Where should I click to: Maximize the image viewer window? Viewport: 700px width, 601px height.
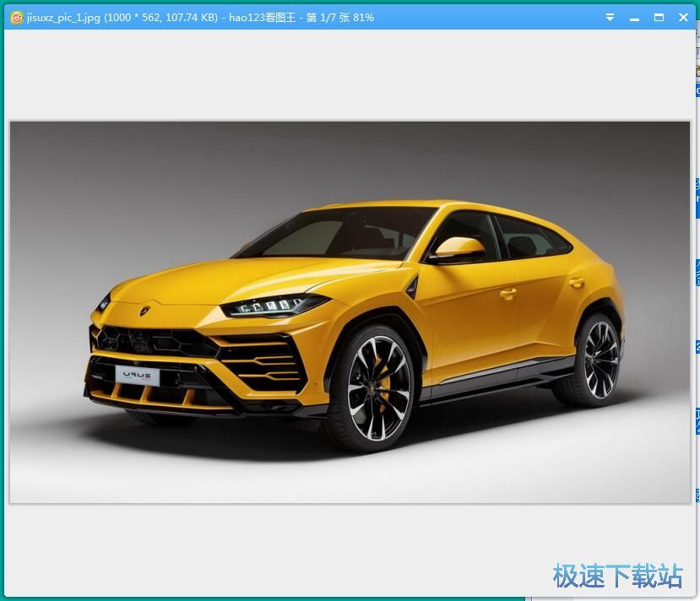coord(659,16)
